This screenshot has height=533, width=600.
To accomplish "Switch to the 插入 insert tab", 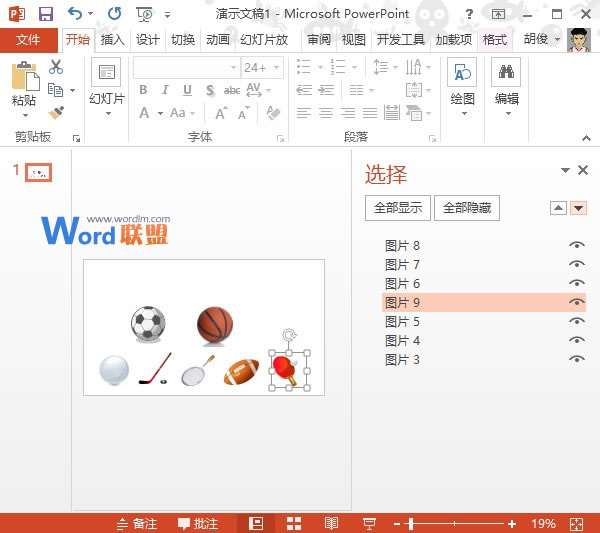I will point(112,39).
